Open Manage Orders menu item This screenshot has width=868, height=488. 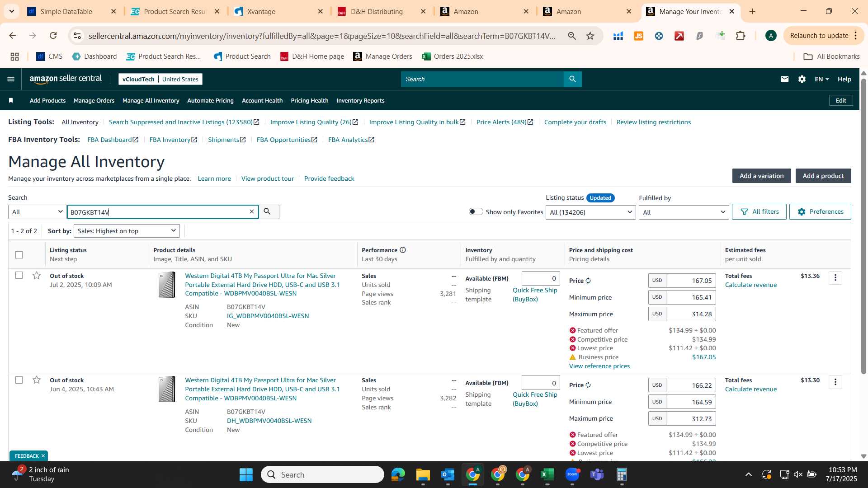[x=94, y=100]
